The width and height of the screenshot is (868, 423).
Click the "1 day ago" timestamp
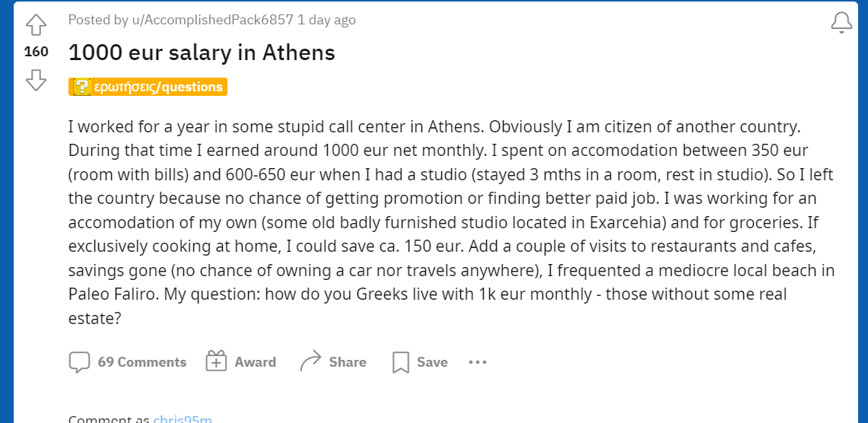click(326, 20)
